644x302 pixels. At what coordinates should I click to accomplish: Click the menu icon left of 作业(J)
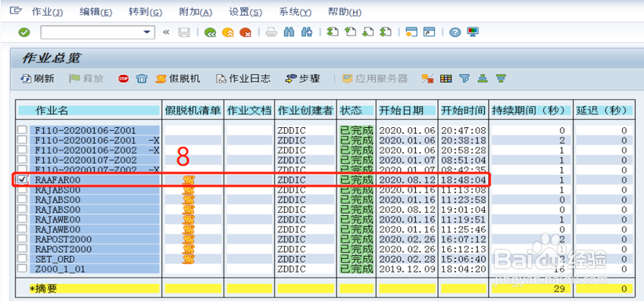pos(15,11)
